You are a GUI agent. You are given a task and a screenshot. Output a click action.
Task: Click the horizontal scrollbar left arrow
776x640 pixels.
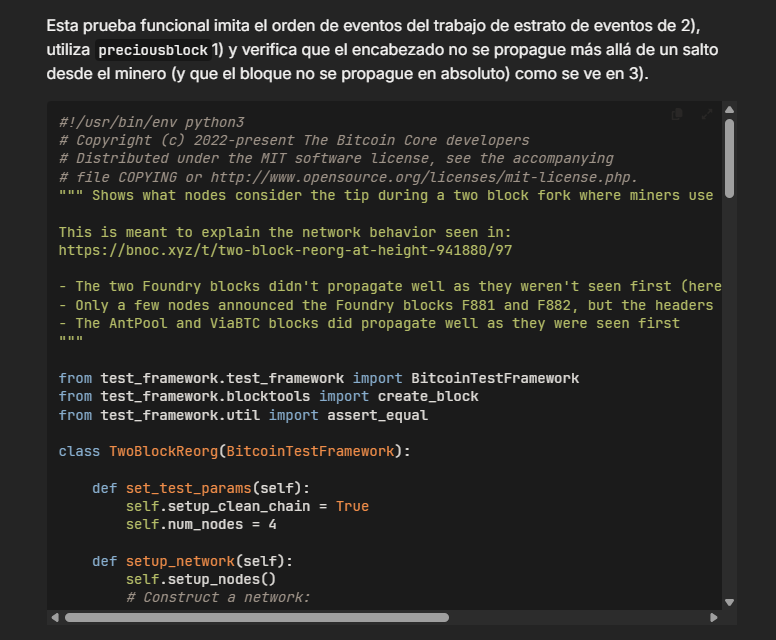pyautogui.click(x=55, y=617)
